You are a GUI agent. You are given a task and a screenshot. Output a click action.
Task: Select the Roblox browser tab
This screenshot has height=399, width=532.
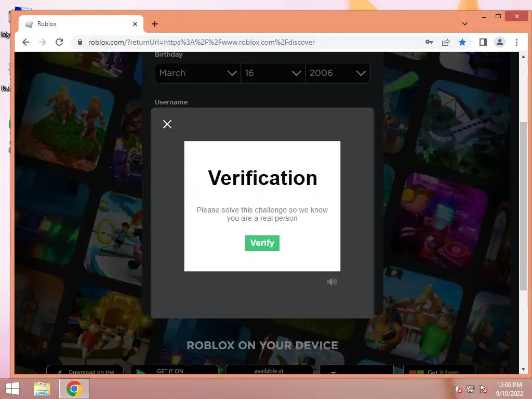tap(81, 24)
